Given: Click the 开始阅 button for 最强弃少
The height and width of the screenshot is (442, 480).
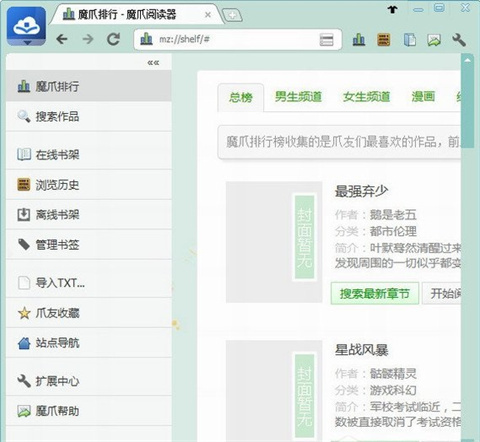Looking at the screenshot, I should point(442,294).
